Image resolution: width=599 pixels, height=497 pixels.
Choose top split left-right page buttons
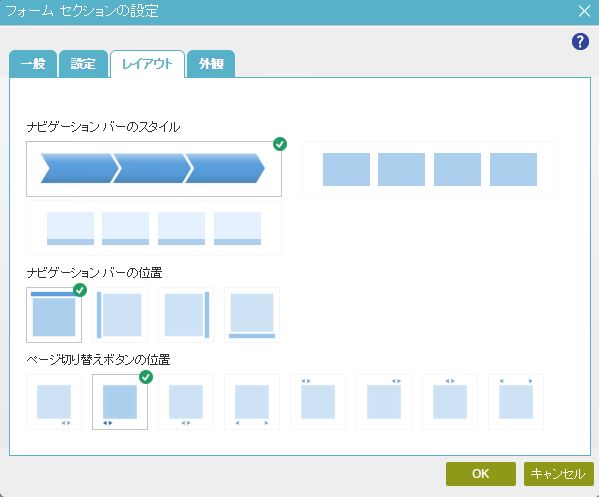click(x=516, y=402)
